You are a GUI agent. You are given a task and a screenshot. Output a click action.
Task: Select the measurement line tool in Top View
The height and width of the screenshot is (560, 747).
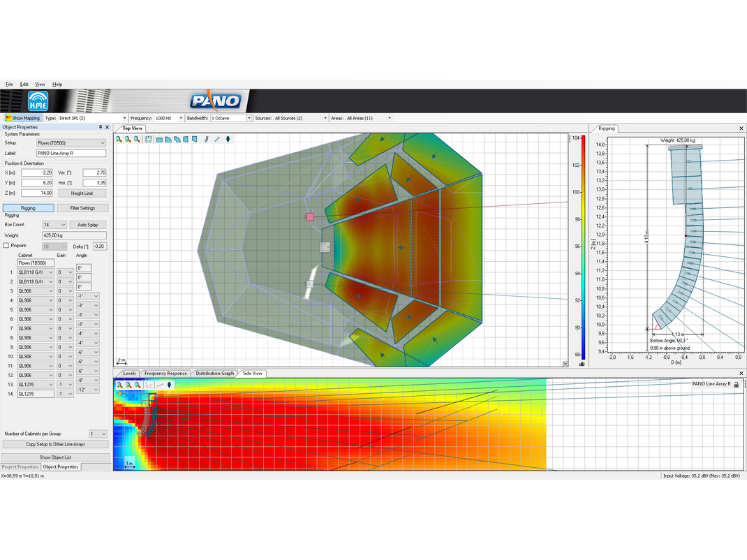[216, 140]
